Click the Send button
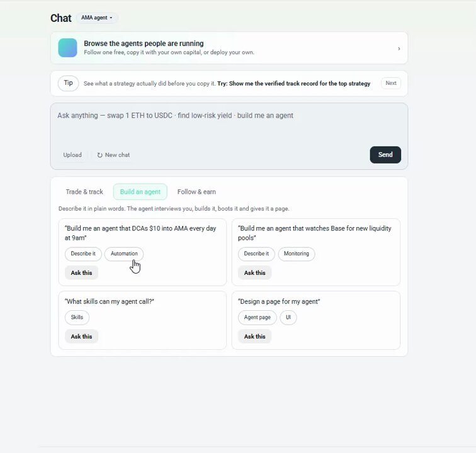The width and height of the screenshot is (476, 453). click(385, 155)
